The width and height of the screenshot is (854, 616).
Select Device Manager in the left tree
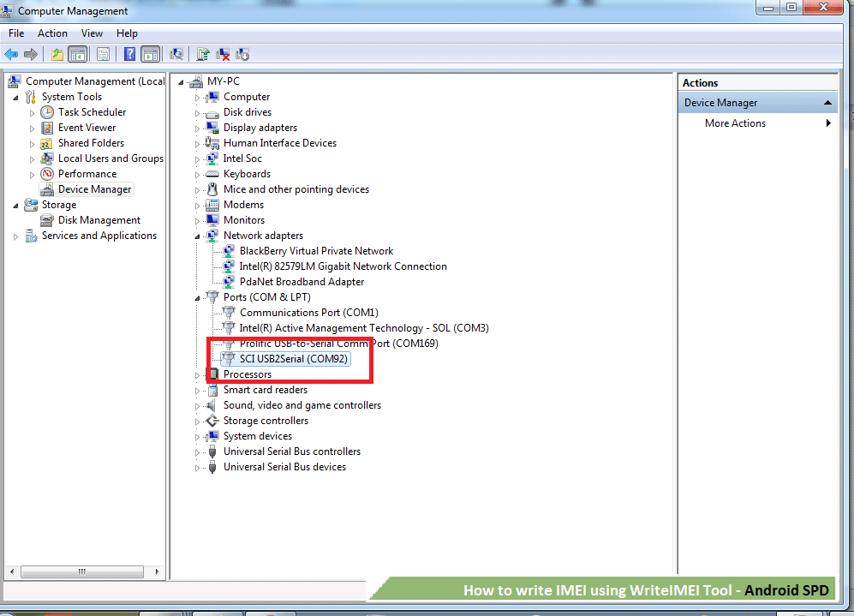(x=95, y=189)
